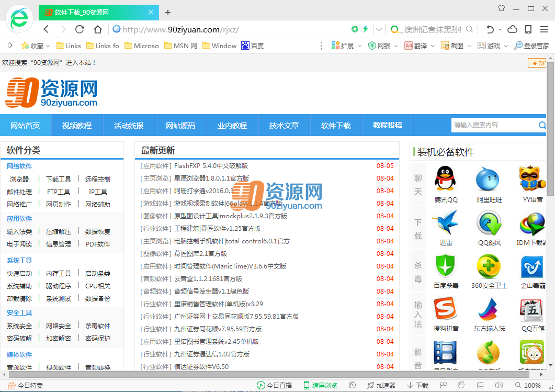Image resolution: width=555 pixels, height=392 pixels.
Task: Open the 加速器 accelerator in status bar
Action: pos(381,385)
